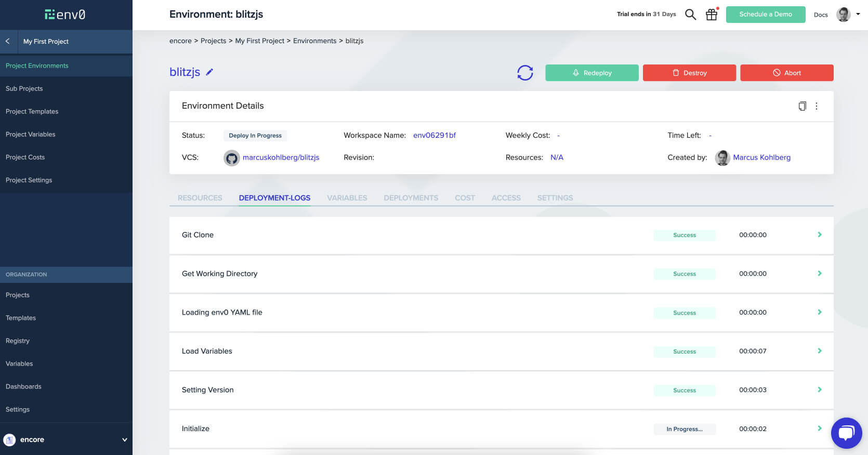
Task: Open organization Templates in sidebar
Action: coord(66,318)
